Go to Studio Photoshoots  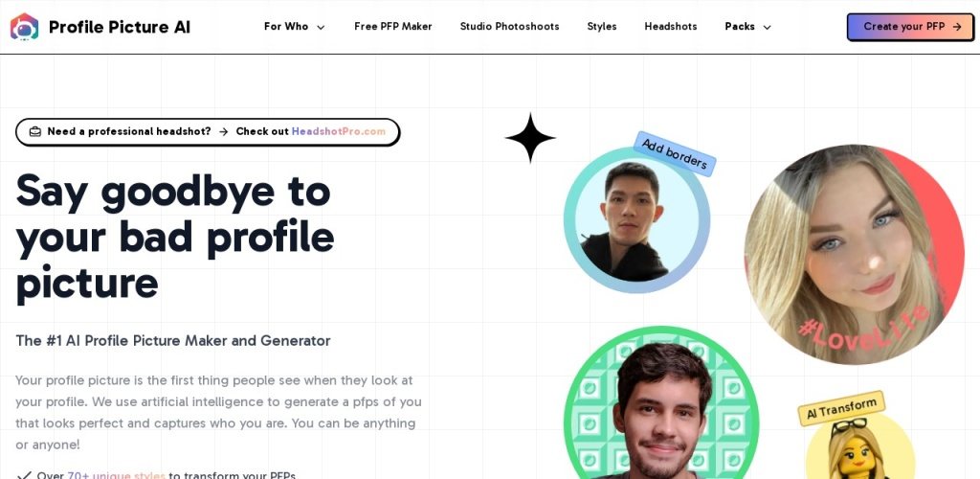pos(509,27)
